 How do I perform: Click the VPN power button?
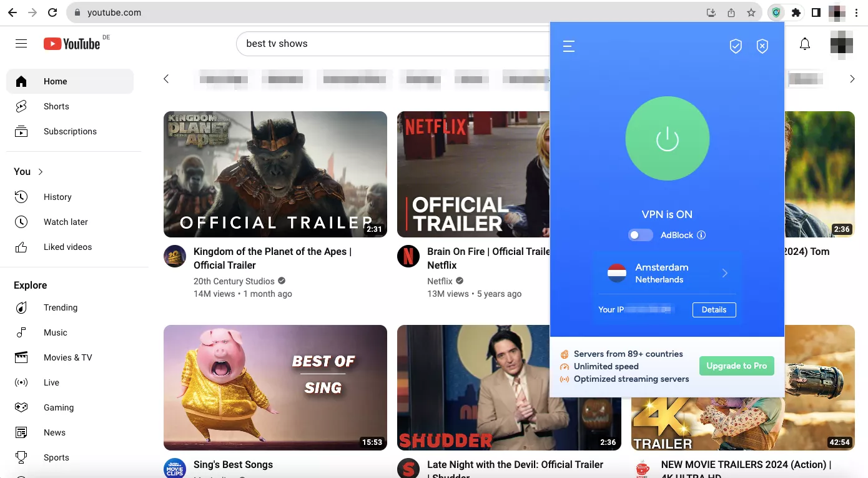(667, 139)
